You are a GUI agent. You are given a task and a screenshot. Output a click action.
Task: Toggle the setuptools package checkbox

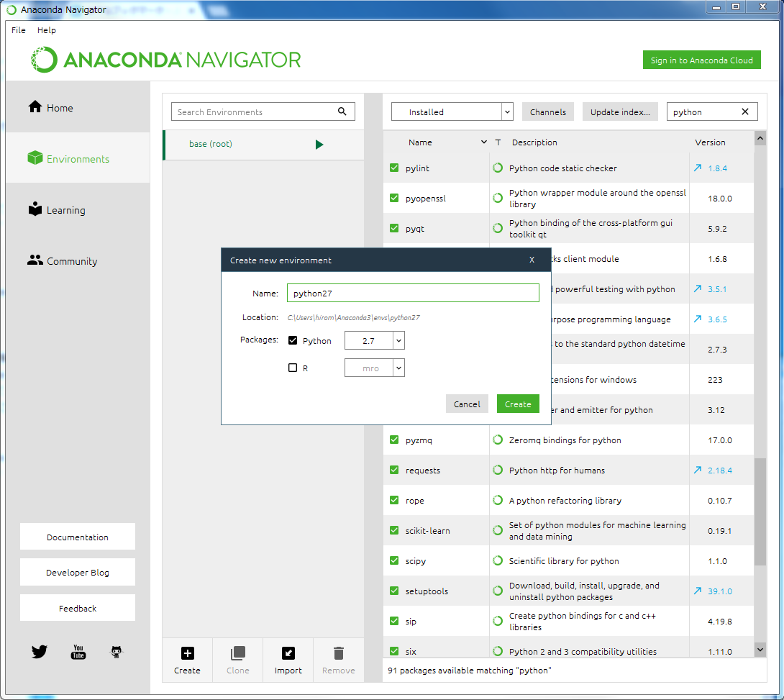click(394, 591)
